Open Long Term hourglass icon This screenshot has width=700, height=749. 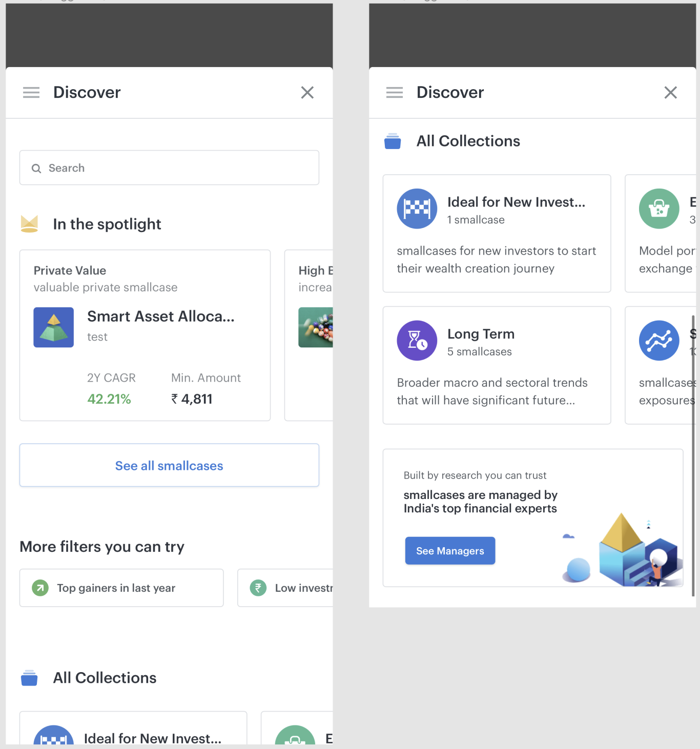click(x=417, y=341)
